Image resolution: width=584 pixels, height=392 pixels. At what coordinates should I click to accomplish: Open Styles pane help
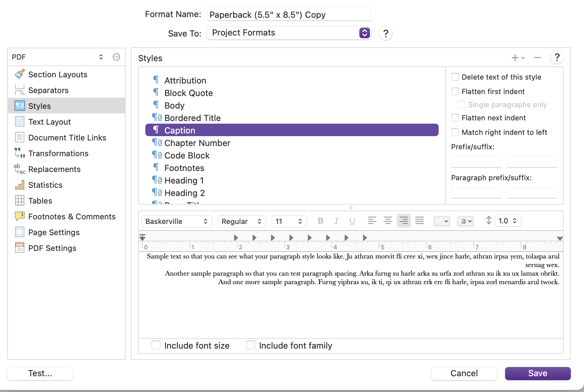[557, 58]
